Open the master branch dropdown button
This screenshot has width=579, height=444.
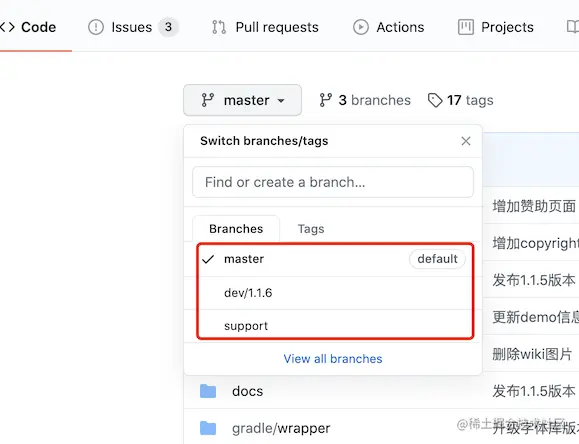coord(243,100)
